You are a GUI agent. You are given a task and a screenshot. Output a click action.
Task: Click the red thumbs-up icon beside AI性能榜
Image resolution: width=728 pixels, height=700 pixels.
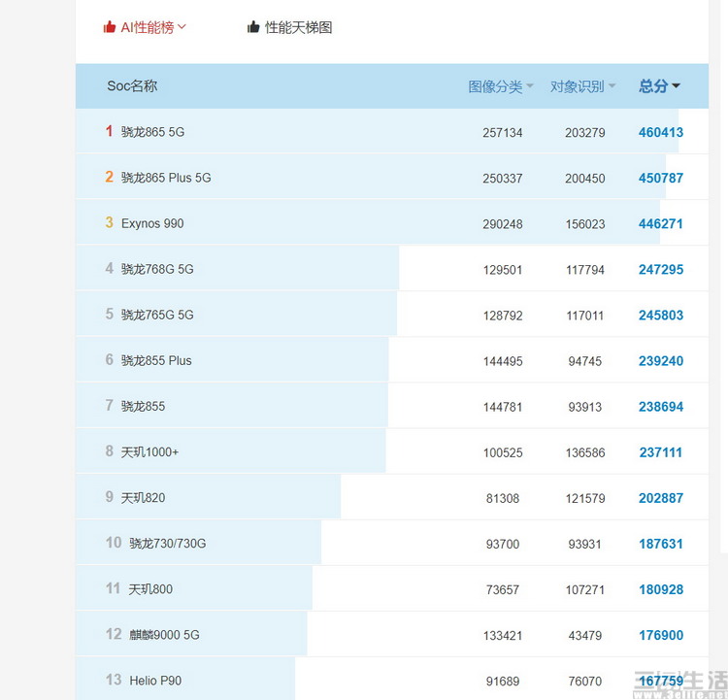110,27
